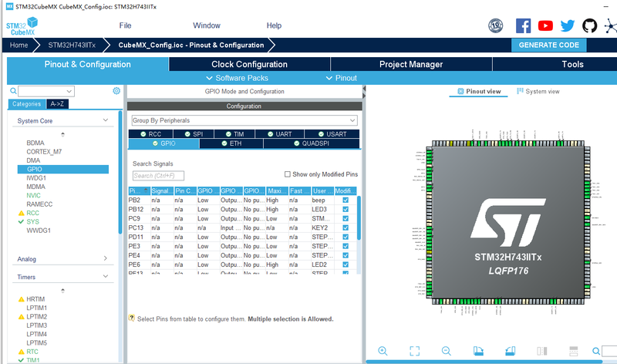The height and width of the screenshot is (364, 617).
Task: Select NVIC in System Core list
Action: click(33, 196)
